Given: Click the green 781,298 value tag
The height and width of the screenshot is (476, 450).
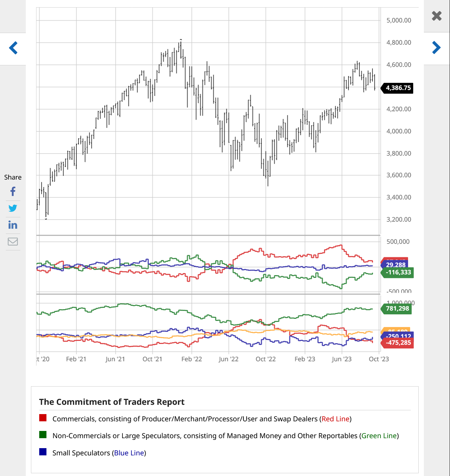Looking at the screenshot, I should tap(397, 309).
